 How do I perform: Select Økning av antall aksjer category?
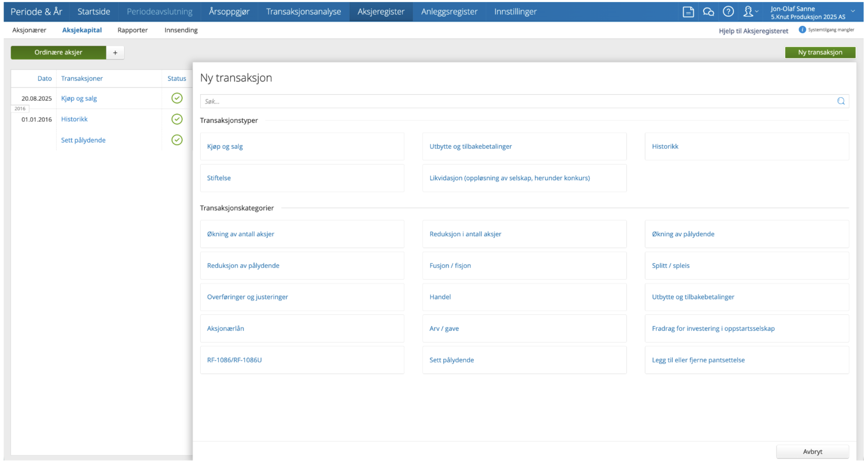[x=302, y=234]
